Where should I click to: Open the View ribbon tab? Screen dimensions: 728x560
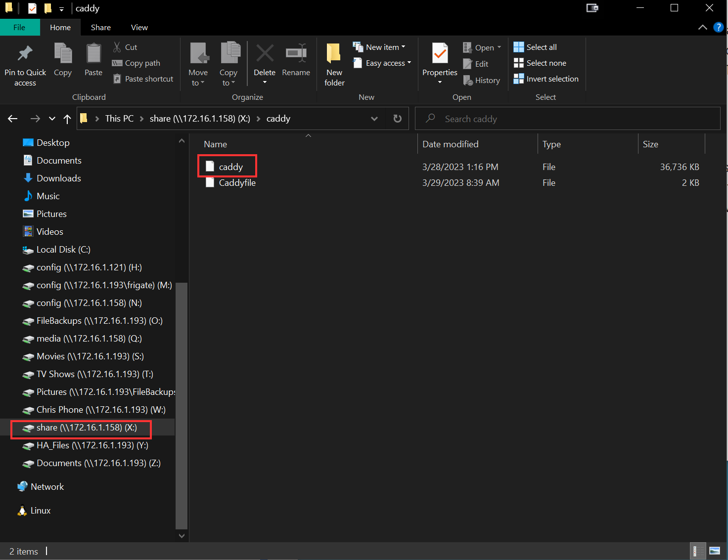139,27
